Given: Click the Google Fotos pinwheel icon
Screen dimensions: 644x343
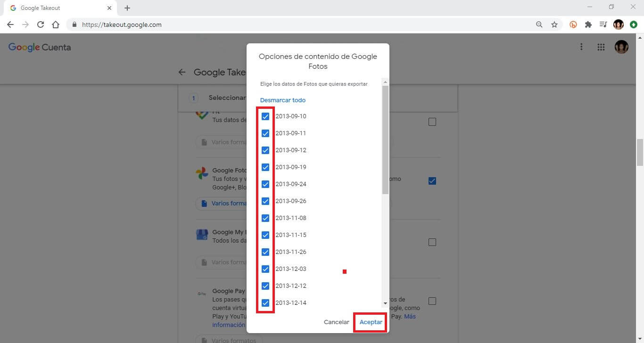Looking at the screenshot, I should tap(202, 173).
